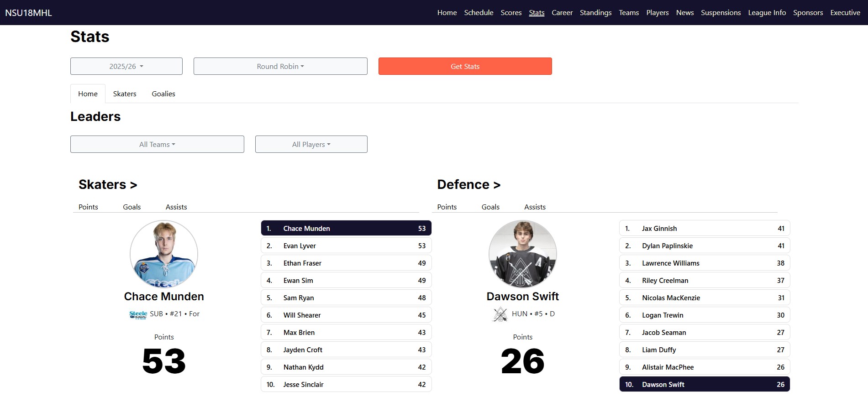Select Jacob Seaman defence row
This screenshot has height=402, width=868.
click(x=705, y=332)
